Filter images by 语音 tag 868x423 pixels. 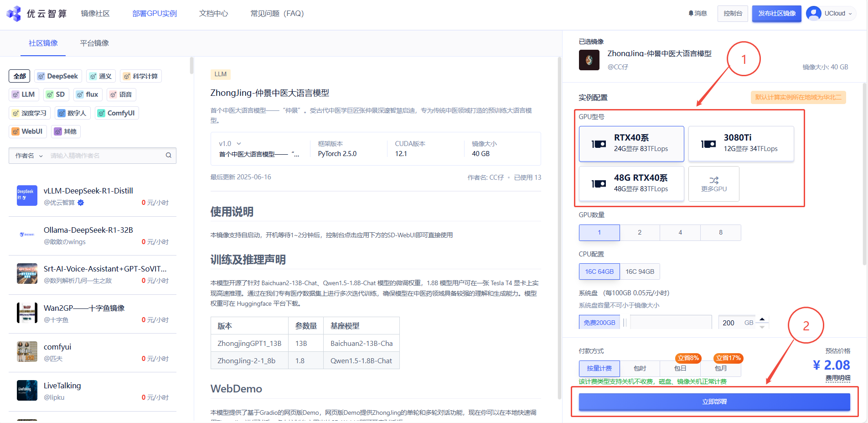coord(121,94)
